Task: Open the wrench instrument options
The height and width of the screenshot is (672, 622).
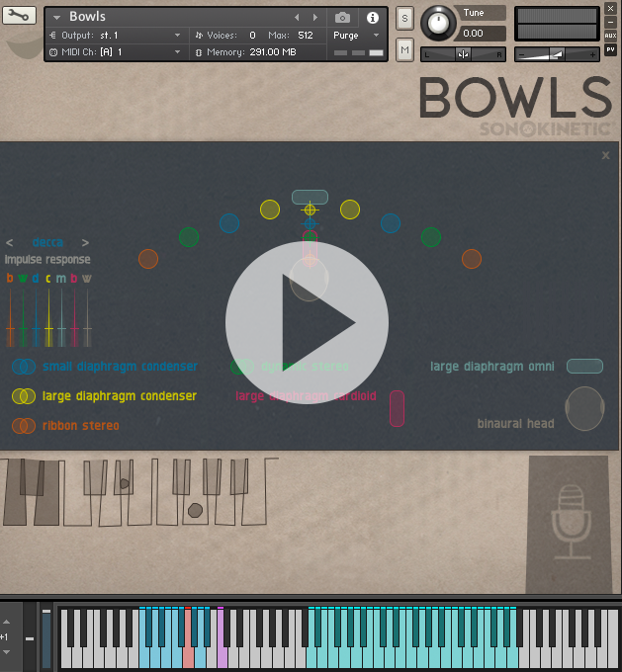Action: coord(19,16)
